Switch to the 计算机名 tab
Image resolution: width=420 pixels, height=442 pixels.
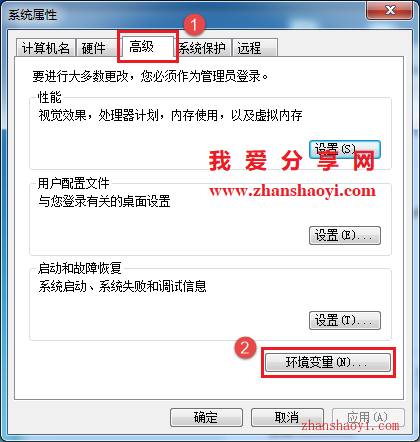(45, 48)
